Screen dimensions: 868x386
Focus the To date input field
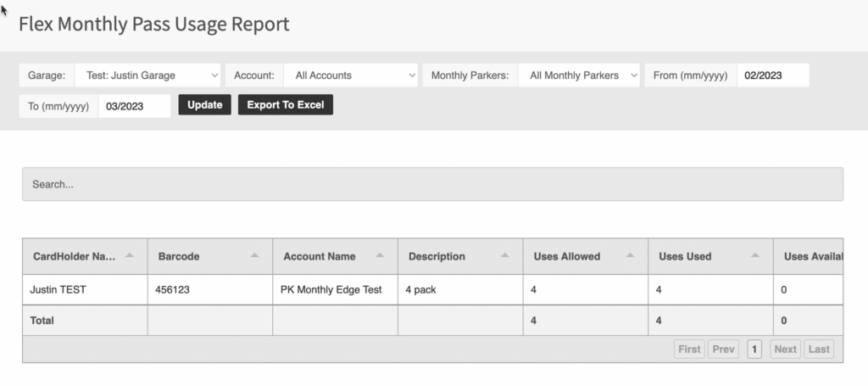tap(134, 105)
